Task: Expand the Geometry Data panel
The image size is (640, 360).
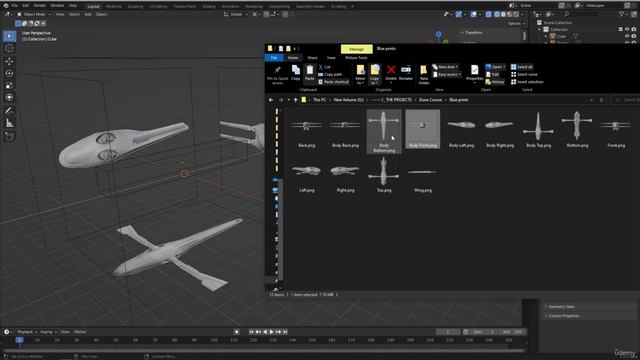Action: coord(561,307)
